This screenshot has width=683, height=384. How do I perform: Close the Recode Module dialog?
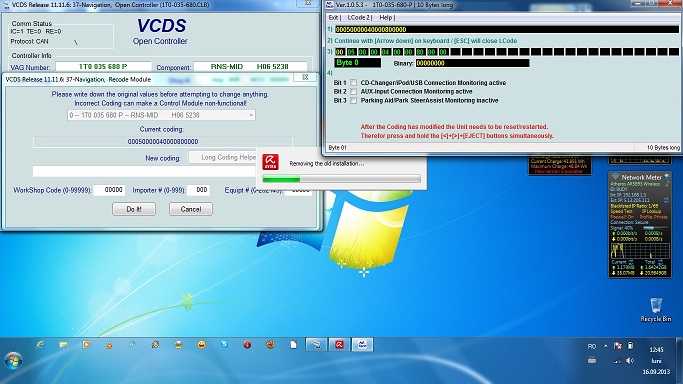[305, 77]
